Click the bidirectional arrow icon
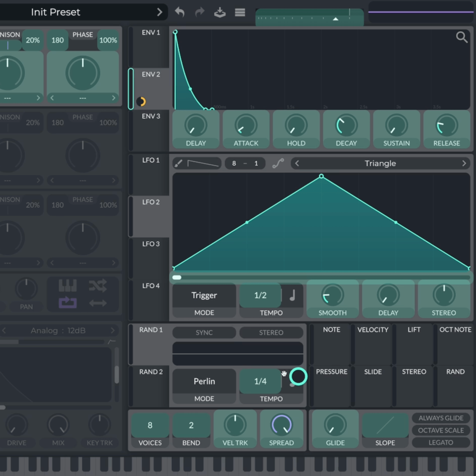The width and height of the screenshot is (476, 476). tap(98, 303)
